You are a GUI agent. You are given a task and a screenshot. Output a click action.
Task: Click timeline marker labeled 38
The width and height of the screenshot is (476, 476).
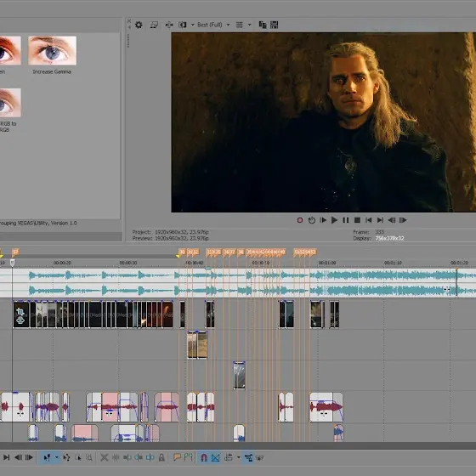241,252
